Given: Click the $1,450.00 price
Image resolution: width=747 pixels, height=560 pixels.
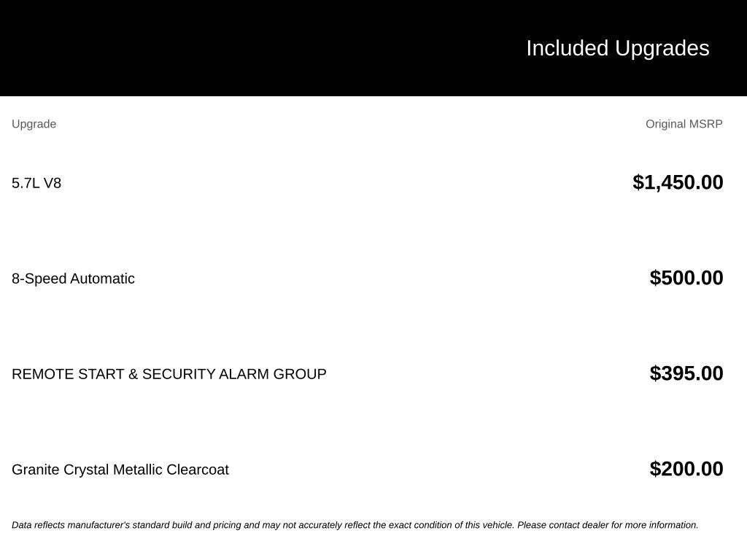Looking at the screenshot, I should pos(678,182).
